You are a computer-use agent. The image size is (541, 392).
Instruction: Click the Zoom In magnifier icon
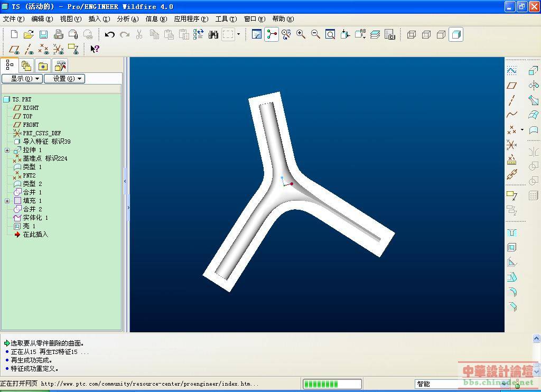tap(301, 34)
